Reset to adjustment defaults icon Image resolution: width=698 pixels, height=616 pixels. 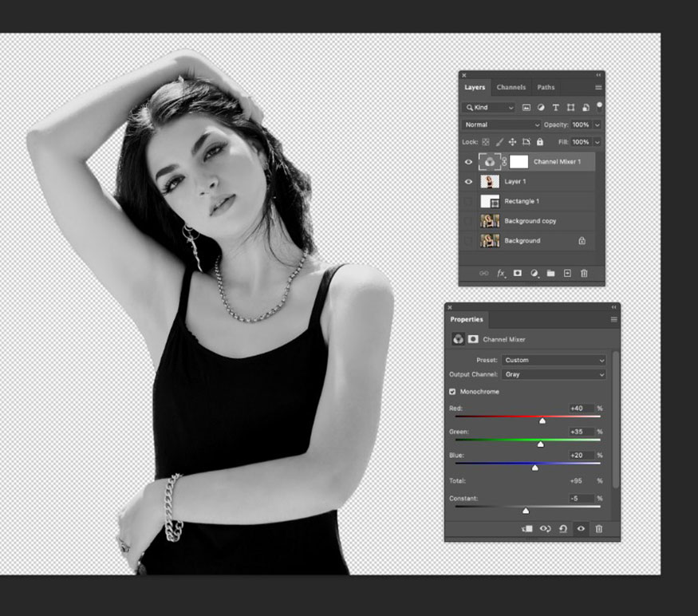point(563,529)
